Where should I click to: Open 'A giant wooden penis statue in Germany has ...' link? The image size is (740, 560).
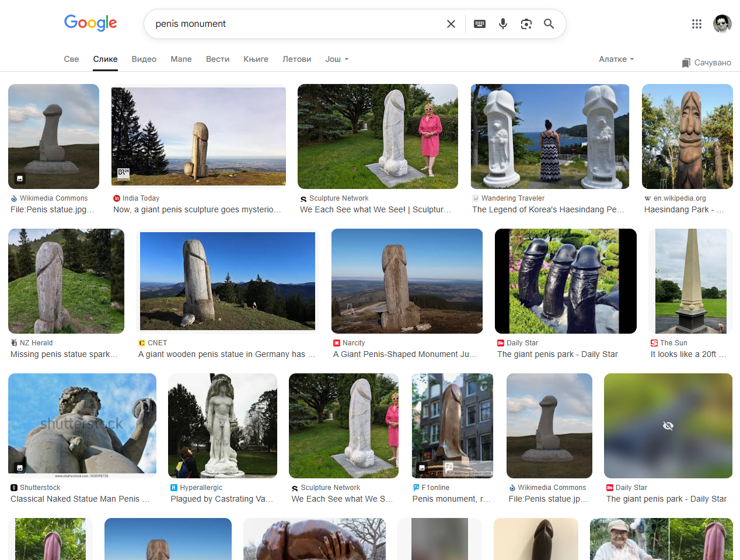pyautogui.click(x=226, y=354)
